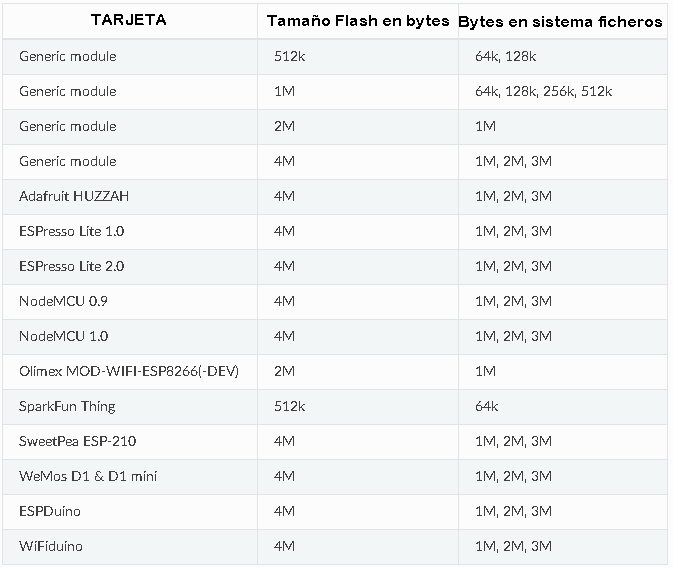Click the ESPresso Lite 1.0 cell

[72, 231]
